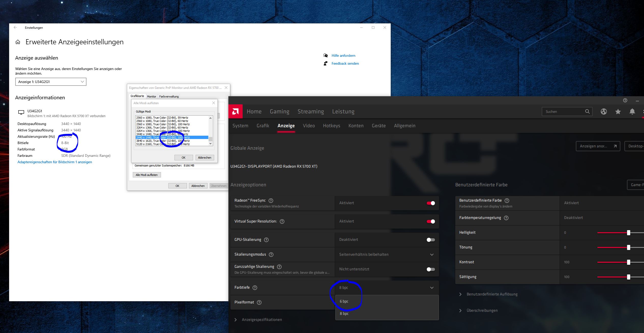The width and height of the screenshot is (644, 333).
Task: Click the search magnifier icon
Action: [587, 112]
